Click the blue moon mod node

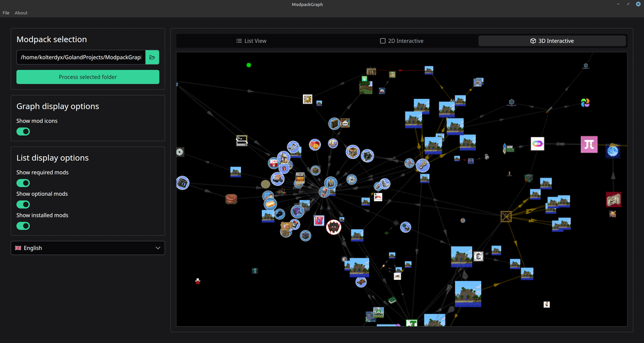pyautogui.click(x=612, y=152)
